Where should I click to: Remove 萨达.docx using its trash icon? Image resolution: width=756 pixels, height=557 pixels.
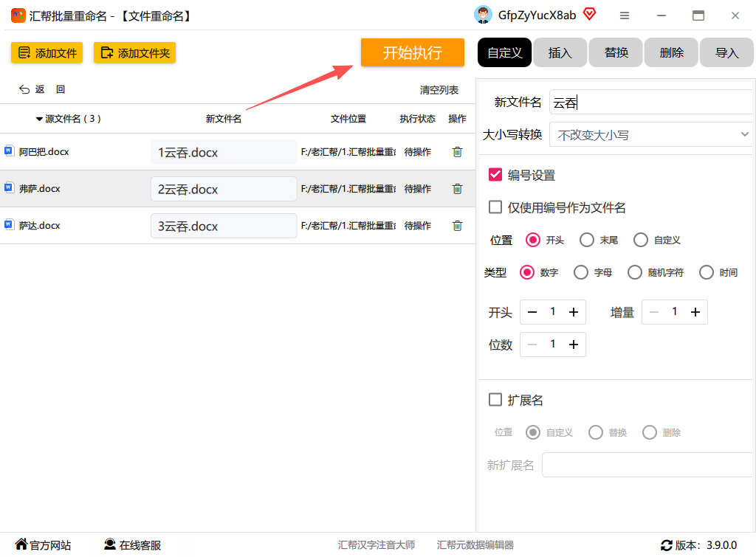pos(457,226)
